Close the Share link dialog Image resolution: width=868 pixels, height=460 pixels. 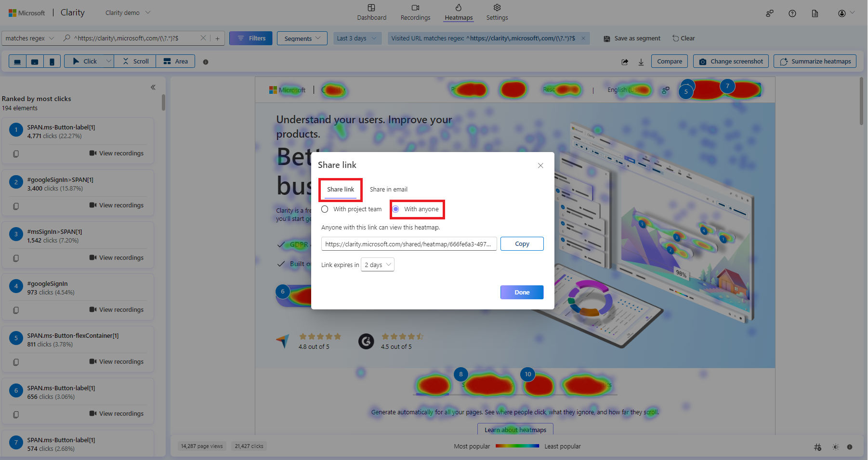(x=540, y=166)
